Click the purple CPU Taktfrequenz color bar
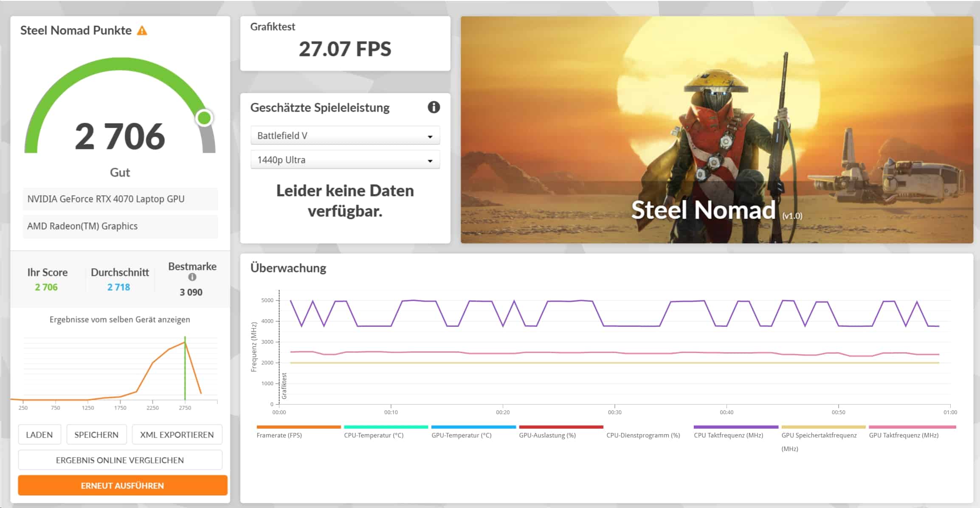This screenshot has width=980, height=508. [735, 427]
